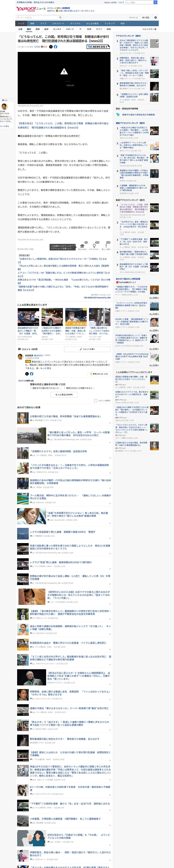The height and width of the screenshot is (868, 174).
Task: Switch to the 速報 tab
Action: [x=32, y=24]
